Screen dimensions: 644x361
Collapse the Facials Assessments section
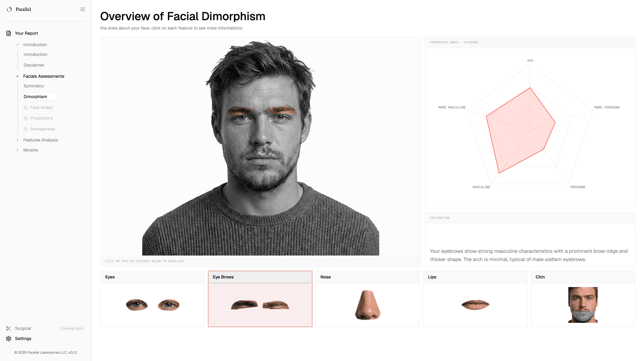tap(17, 76)
